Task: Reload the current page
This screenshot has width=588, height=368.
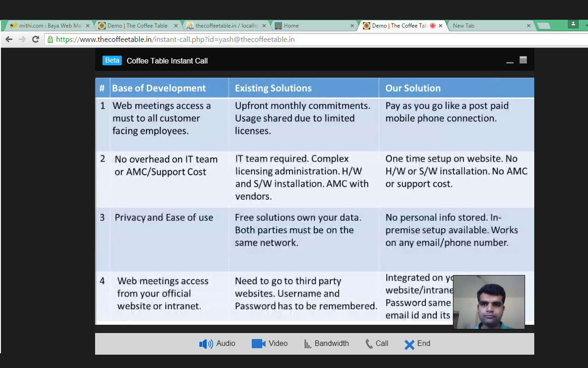Action: coord(35,40)
